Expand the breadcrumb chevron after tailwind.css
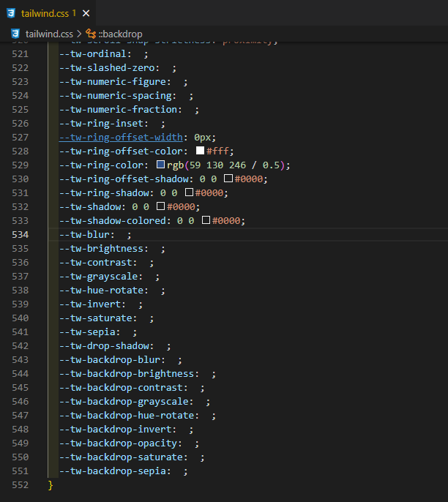This screenshot has height=502, width=448. pos(79,34)
